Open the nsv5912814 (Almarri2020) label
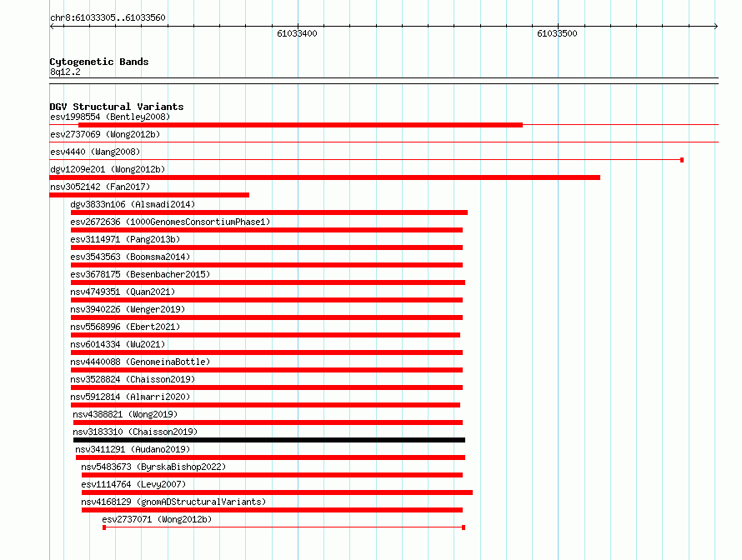This screenshot has height=560, width=742. (x=130, y=397)
